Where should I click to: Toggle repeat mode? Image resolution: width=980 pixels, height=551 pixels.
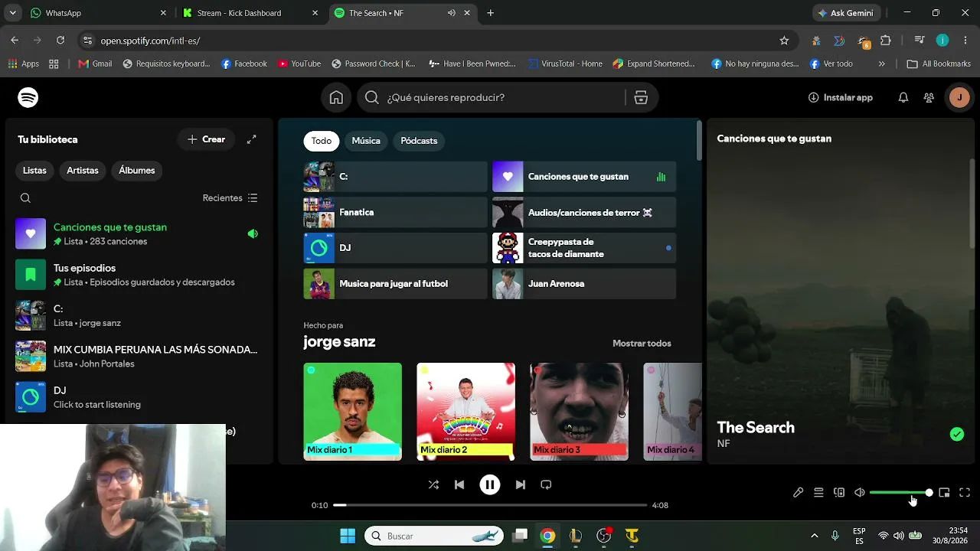click(546, 484)
